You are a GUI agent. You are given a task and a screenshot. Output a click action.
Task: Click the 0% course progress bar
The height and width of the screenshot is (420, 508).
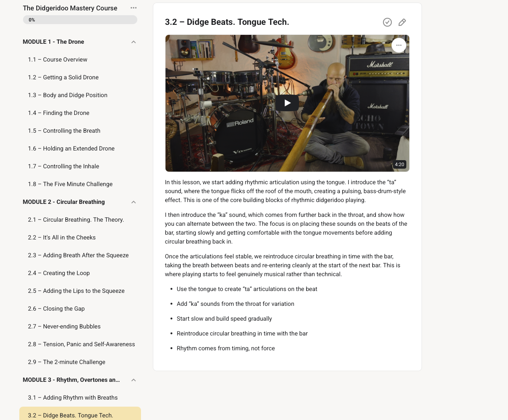coord(80,20)
